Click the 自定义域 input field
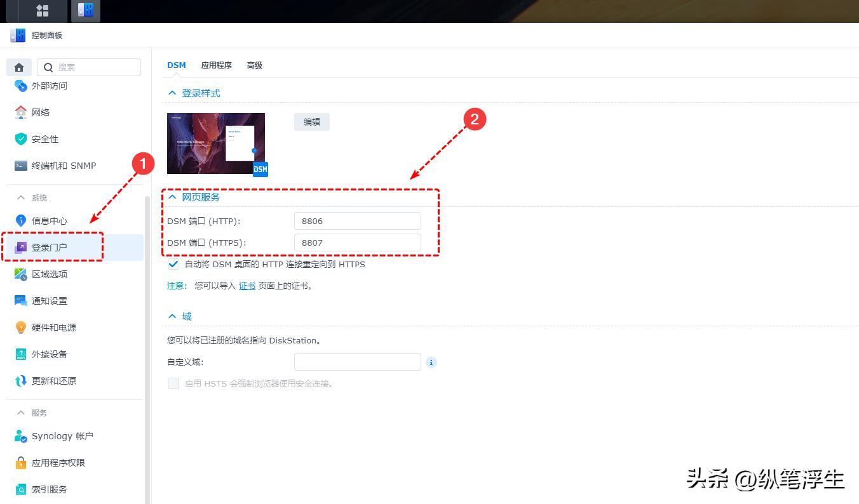This screenshot has width=859, height=504. (x=357, y=362)
